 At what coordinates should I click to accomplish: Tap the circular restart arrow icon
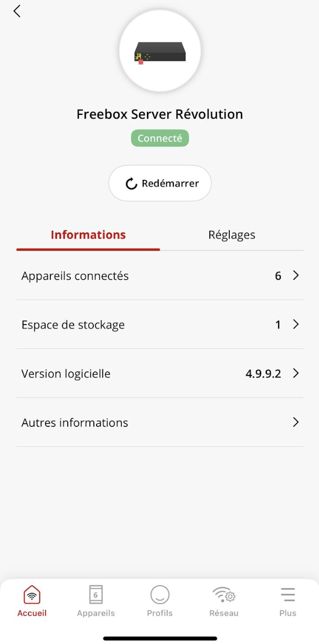click(x=131, y=184)
